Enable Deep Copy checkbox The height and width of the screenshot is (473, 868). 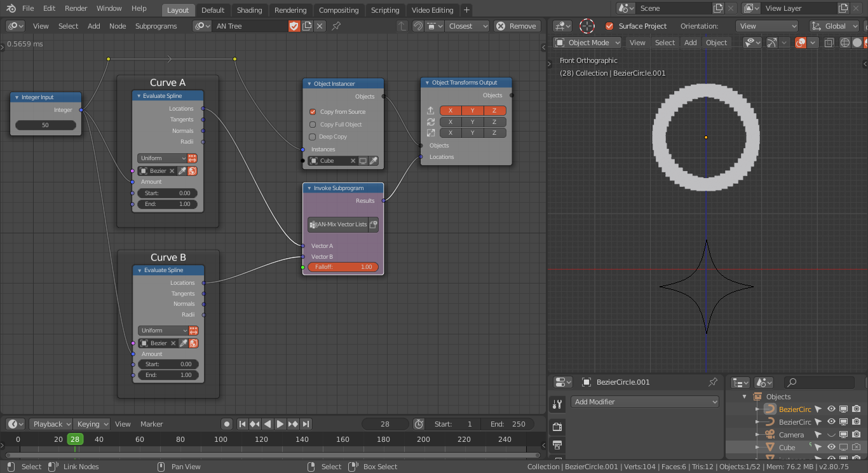(x=313, y=137)
